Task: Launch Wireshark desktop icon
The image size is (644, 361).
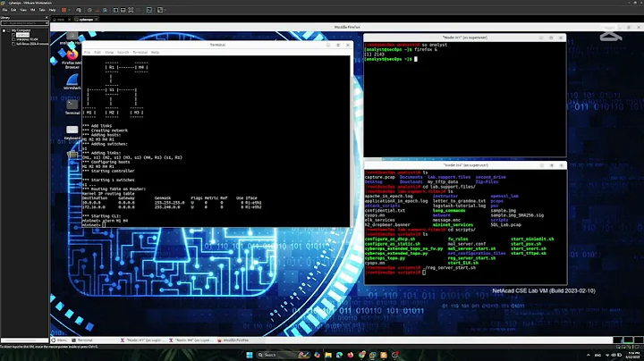Action: tap(72, 81)
